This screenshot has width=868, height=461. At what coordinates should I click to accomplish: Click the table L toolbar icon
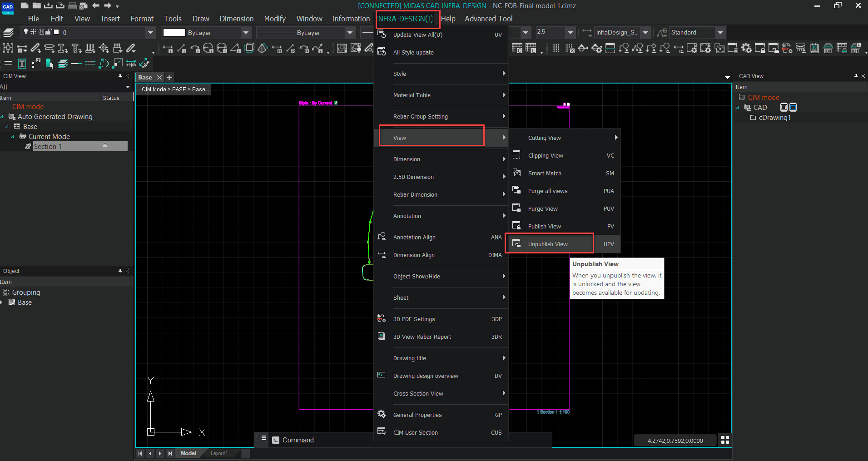[x=531, y=48]
